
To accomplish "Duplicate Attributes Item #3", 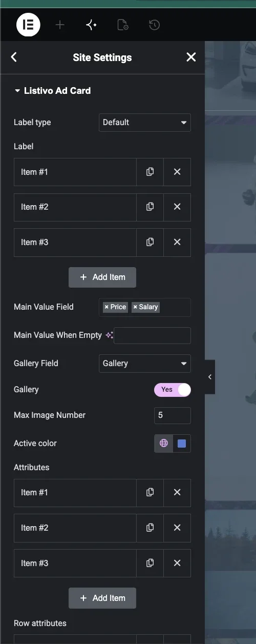I will coord(150,563).
